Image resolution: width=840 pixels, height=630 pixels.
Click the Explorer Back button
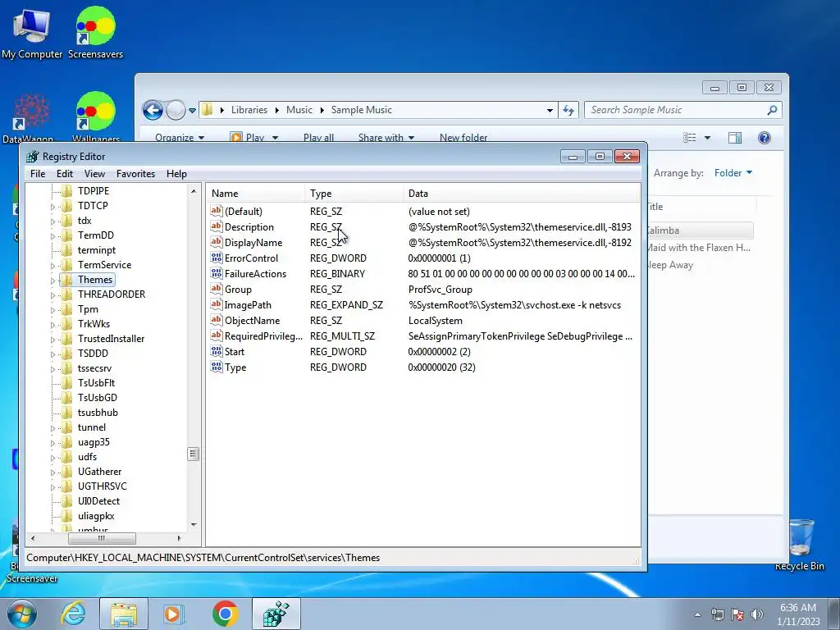pos(153,111)
